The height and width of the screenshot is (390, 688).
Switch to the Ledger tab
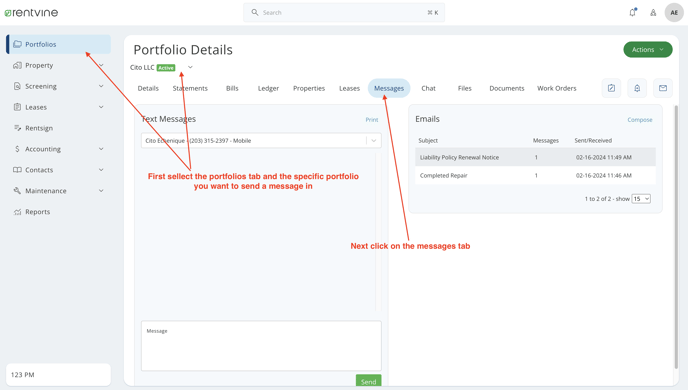[x=268, y=88]
